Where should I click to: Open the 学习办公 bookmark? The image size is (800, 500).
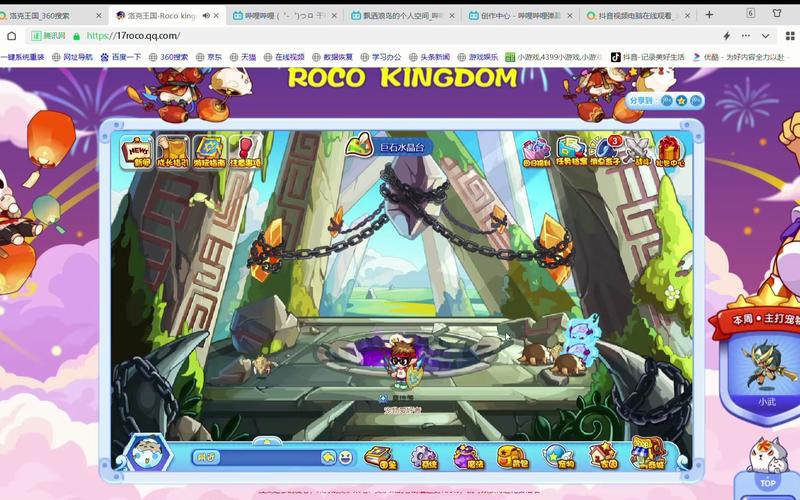pos(381,57)
